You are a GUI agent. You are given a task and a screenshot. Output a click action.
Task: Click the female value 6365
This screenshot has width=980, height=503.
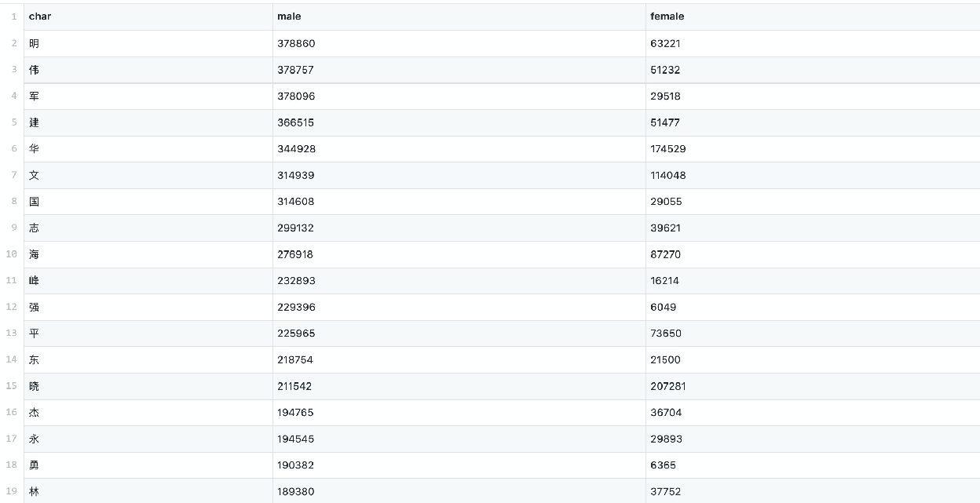[x=663, y=465]
